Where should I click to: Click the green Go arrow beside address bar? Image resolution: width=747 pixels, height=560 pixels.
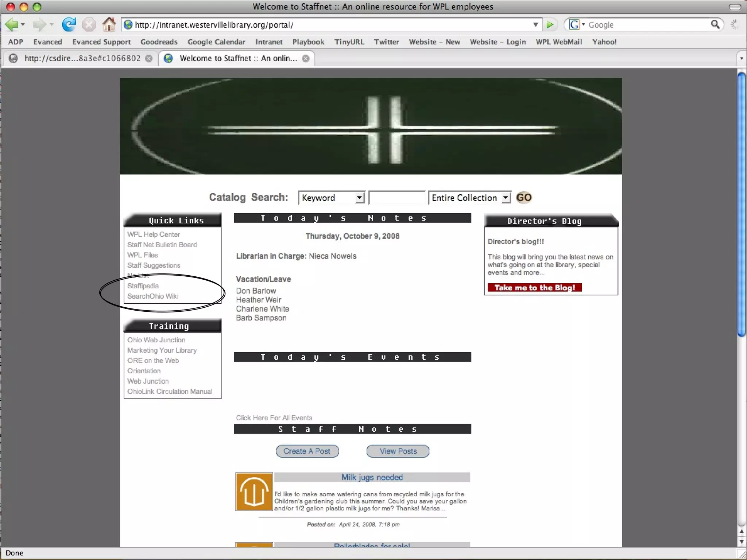[x=550, y=25]
